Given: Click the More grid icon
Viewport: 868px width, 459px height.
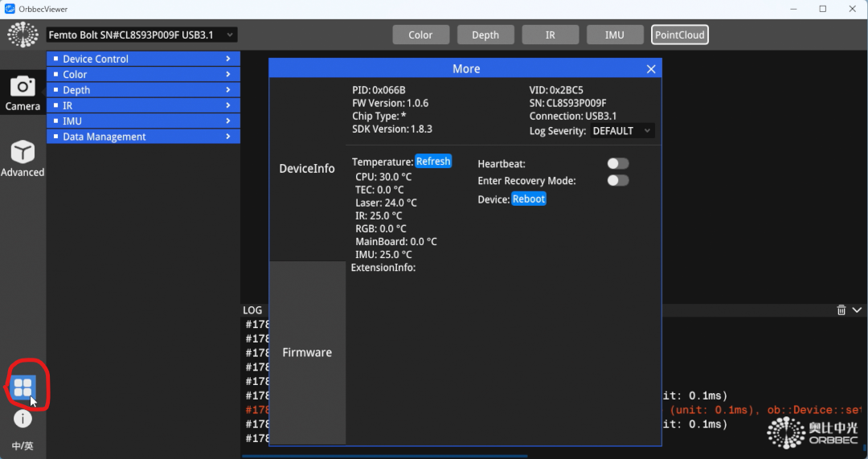Looking at the screenshot, I should pyautogui.click(x=23, y=387).
